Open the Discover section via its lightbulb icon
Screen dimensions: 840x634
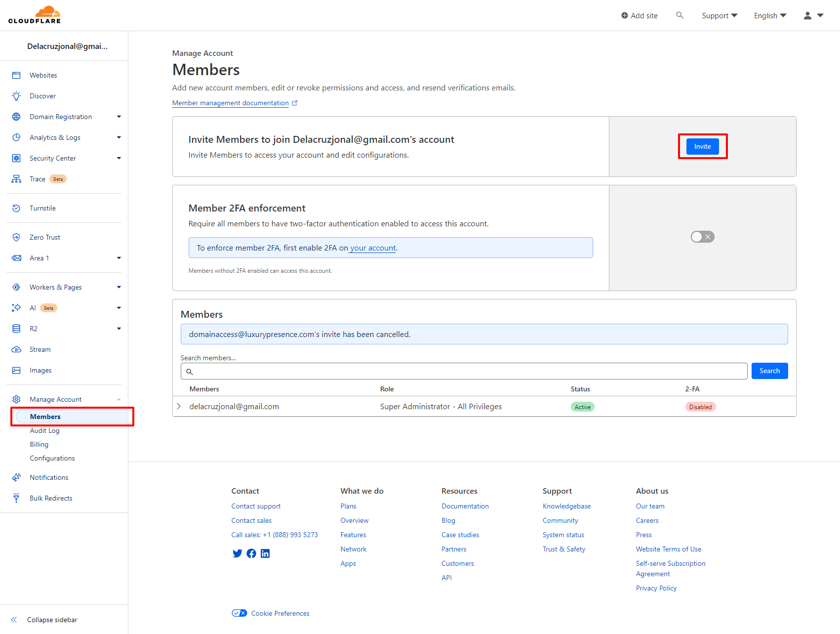point(16,96)
